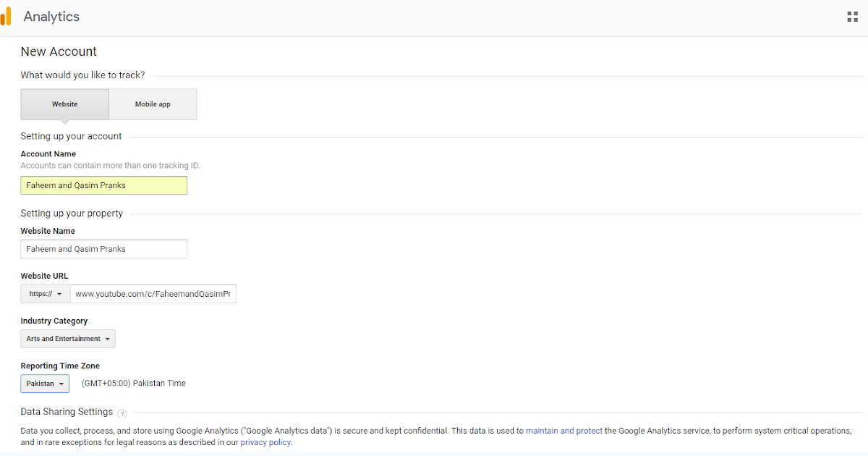Open the https:// protocol dropdown
Screen dimensions: 868x456
pos(46,294)
